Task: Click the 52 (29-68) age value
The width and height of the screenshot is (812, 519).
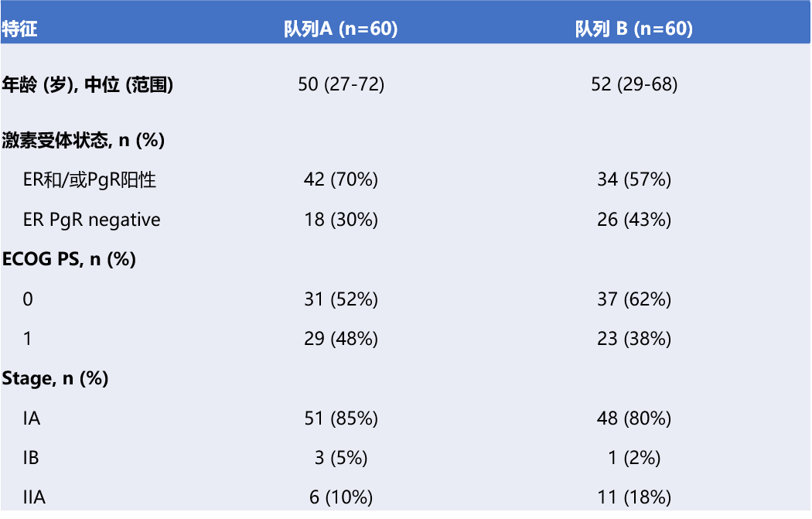Action: pos(634,84)
